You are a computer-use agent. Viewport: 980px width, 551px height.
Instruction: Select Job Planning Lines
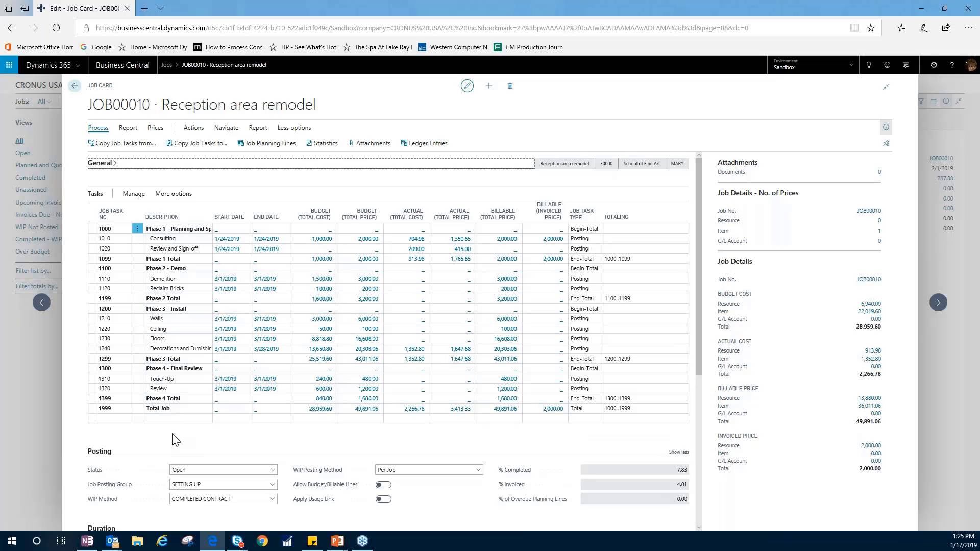pyautogui.click(x=266, y=143)
